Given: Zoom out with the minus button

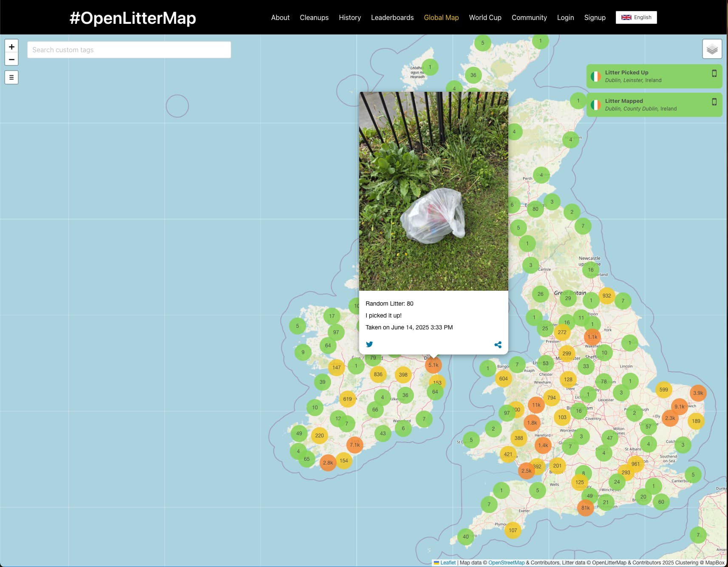Looking at the screenshot, I should coord(11,60).
